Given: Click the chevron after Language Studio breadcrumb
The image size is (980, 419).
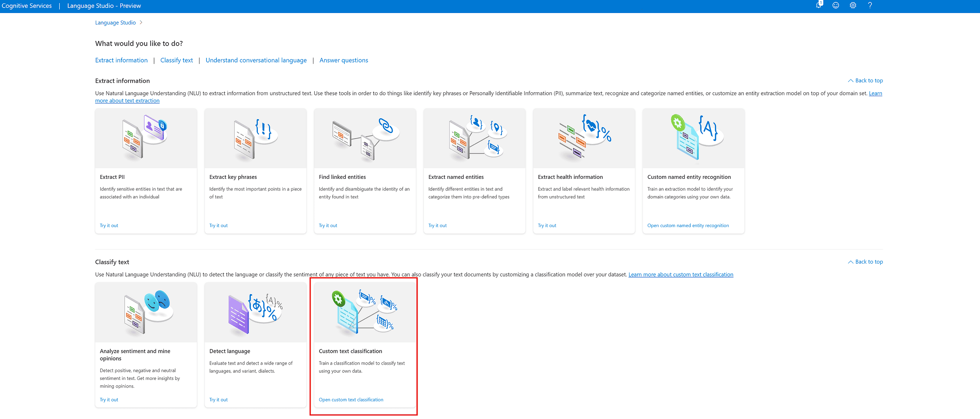Looking at the screenshot, I should [x=141, y=22].
